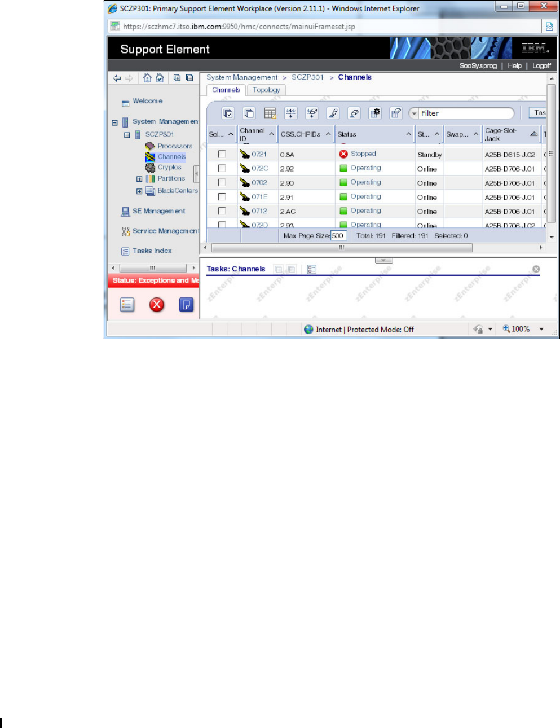The width and height of the screenshot is (560, 728).
Task: Collapse the SCZP301 tree node
Action: click(127, 135)
